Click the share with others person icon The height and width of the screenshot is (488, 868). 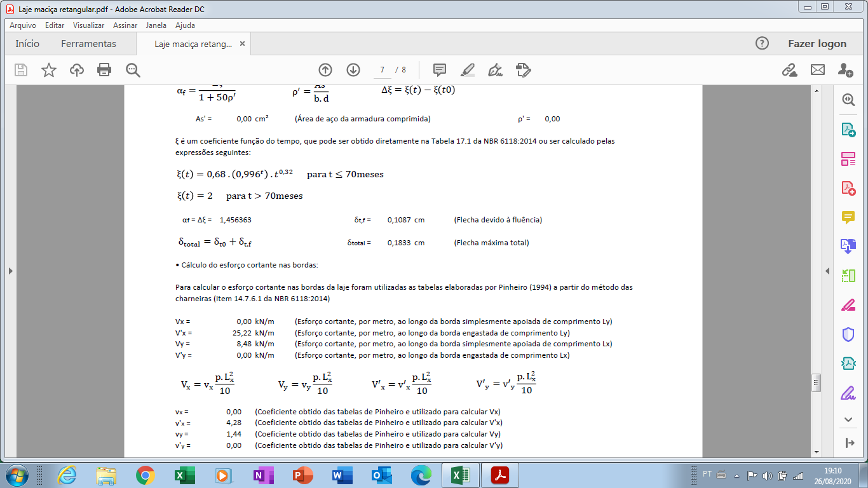[845, 70]
